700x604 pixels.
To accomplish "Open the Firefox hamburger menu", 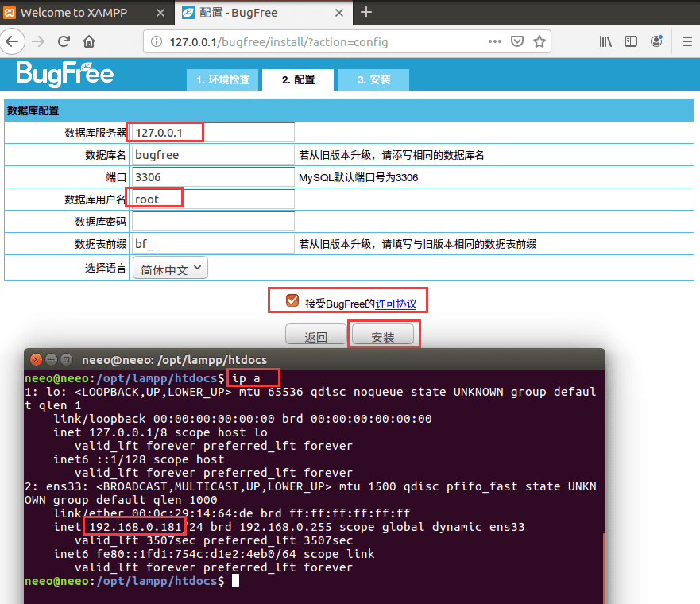I will pyautogui.click(x=687, y=41).
